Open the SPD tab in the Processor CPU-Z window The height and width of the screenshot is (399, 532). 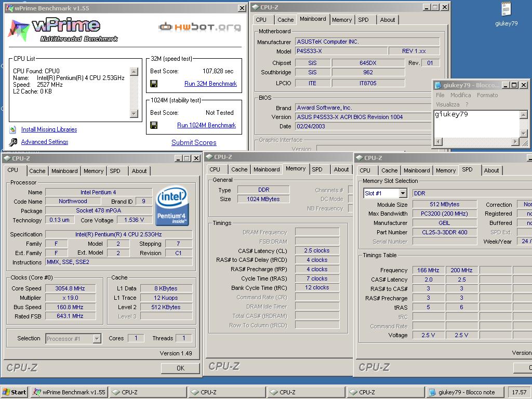[x=115, y=171]
